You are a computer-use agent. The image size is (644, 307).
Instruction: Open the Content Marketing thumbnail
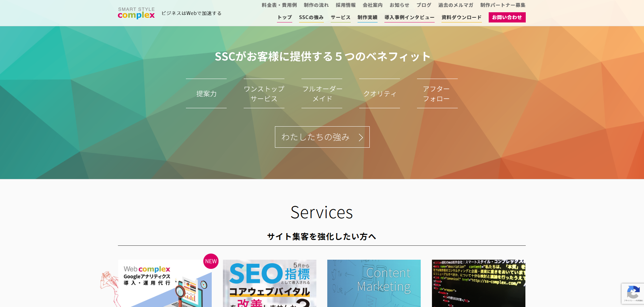coord(374,284)
